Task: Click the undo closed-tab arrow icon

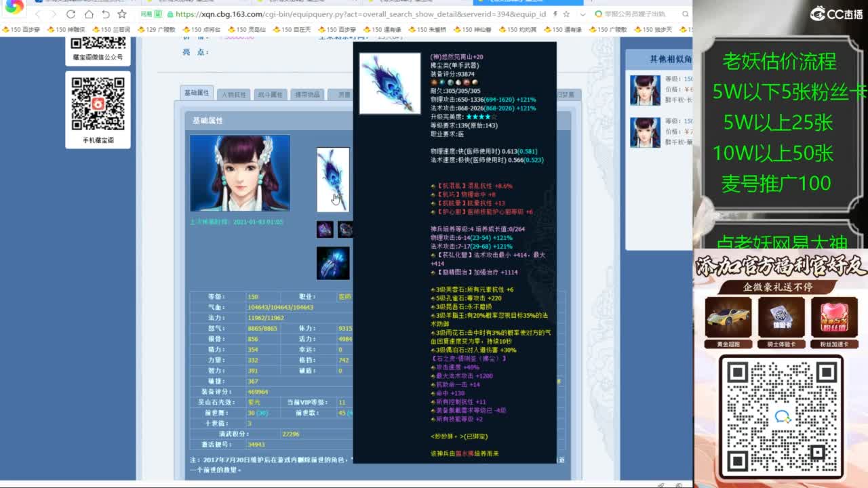Action: (x=105, y=14)
